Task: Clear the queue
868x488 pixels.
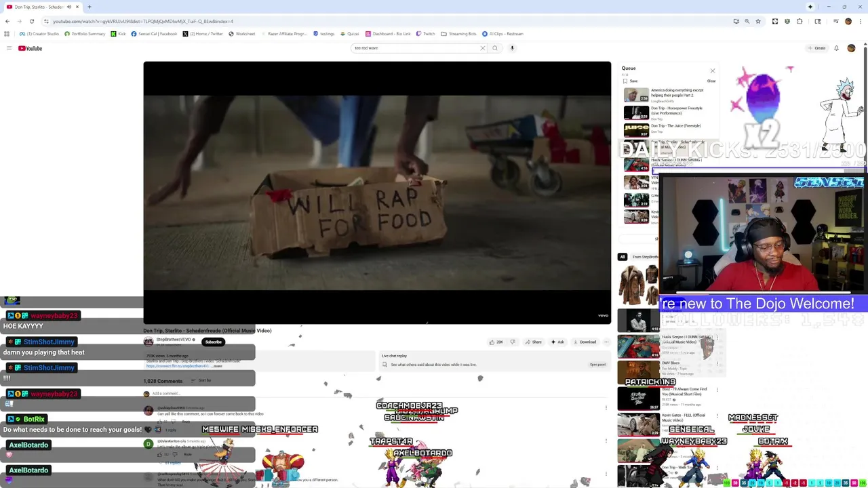Action: 711,81
